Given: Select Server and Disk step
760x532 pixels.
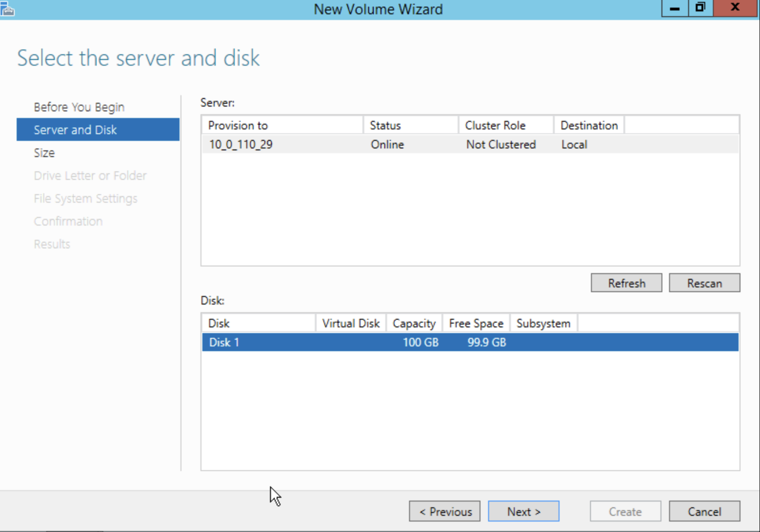Looking at the screenshot, I should click(75, 130).
